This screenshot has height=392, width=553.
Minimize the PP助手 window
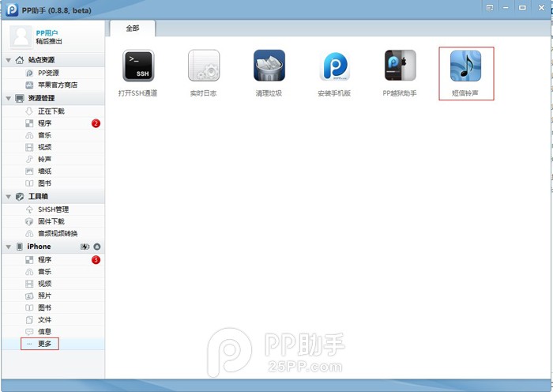pos(506,8)
